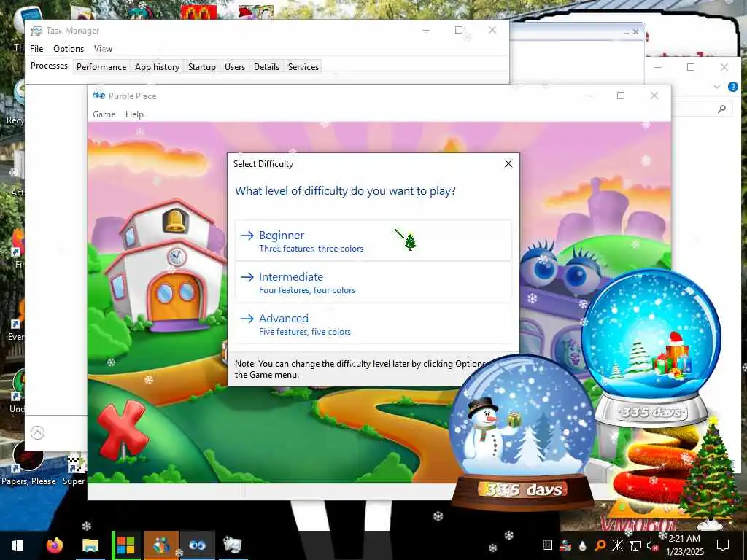The height and width of the screenshot is (560, 747).
Task: Click the blue-eyed Purble Shop building
Action: tap(555, 305)
